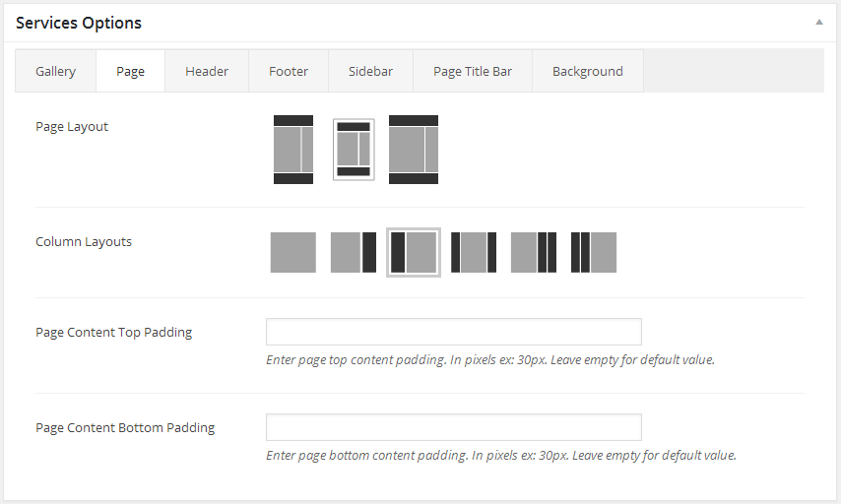This screenshot has height=504, width=841.
Task: Focus the Page Content Bottom Padding field
Action: [x=453, y=427]
